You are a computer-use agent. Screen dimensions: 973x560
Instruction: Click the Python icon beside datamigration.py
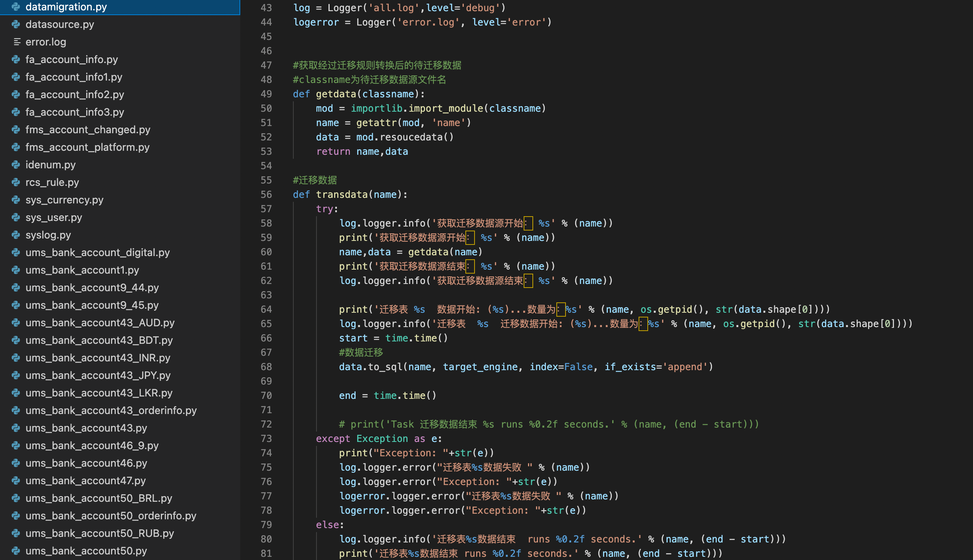pos(16,7)
